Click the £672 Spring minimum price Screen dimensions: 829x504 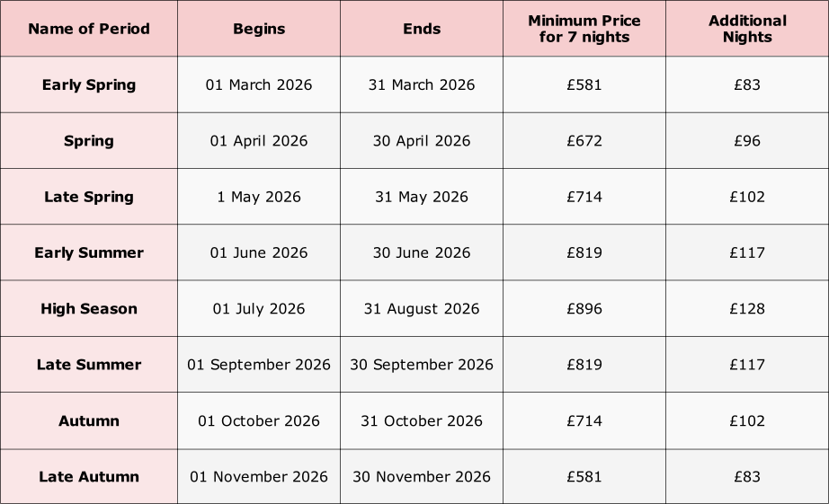pyautogui.click(x=584, y=141)
